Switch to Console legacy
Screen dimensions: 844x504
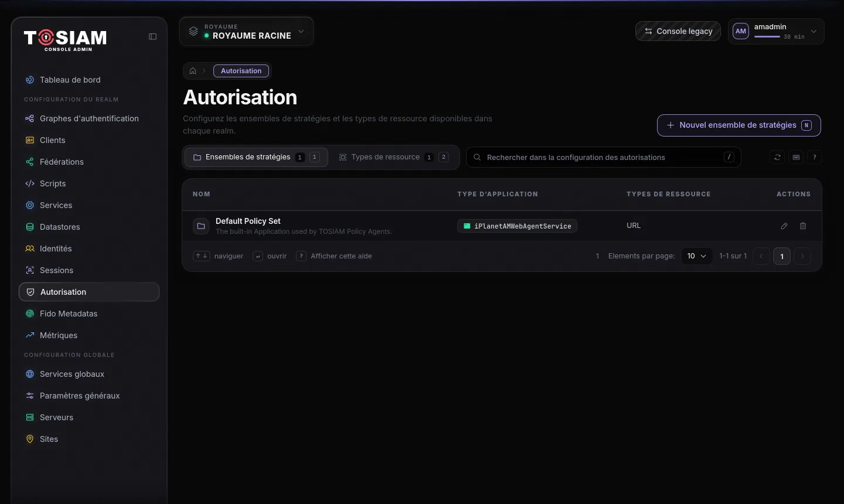point(678,31)
